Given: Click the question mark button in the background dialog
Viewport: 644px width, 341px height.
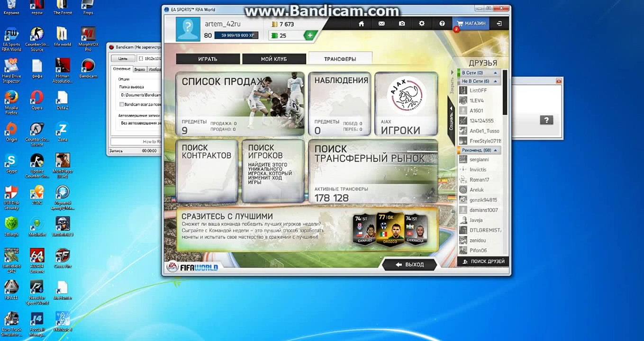Looking at the screenshot, I should point(546,120).
